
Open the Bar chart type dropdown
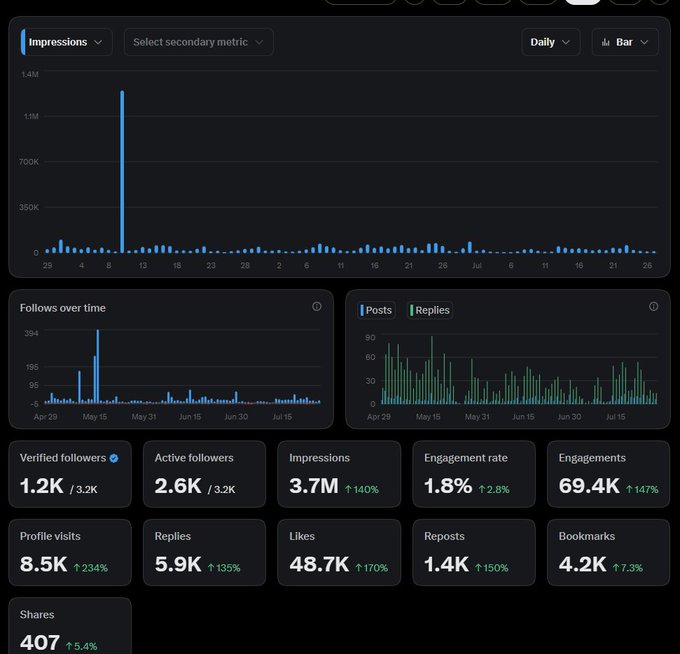pos(625,42)
